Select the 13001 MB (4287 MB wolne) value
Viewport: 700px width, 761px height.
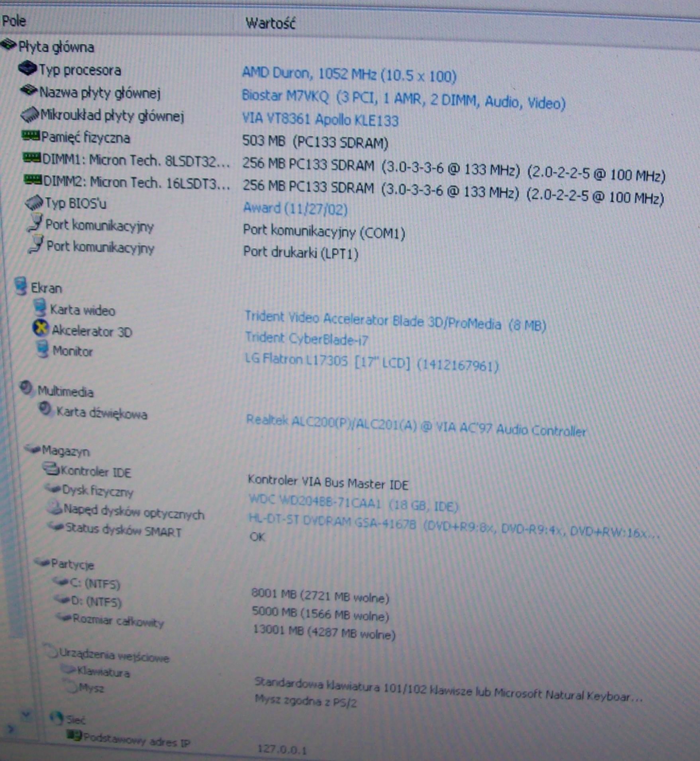(x=324, y=632)
